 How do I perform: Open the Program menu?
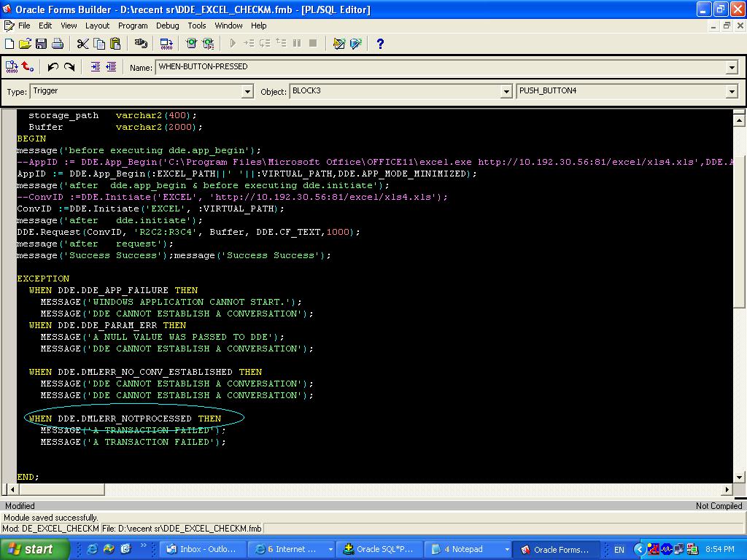(133, 26)
